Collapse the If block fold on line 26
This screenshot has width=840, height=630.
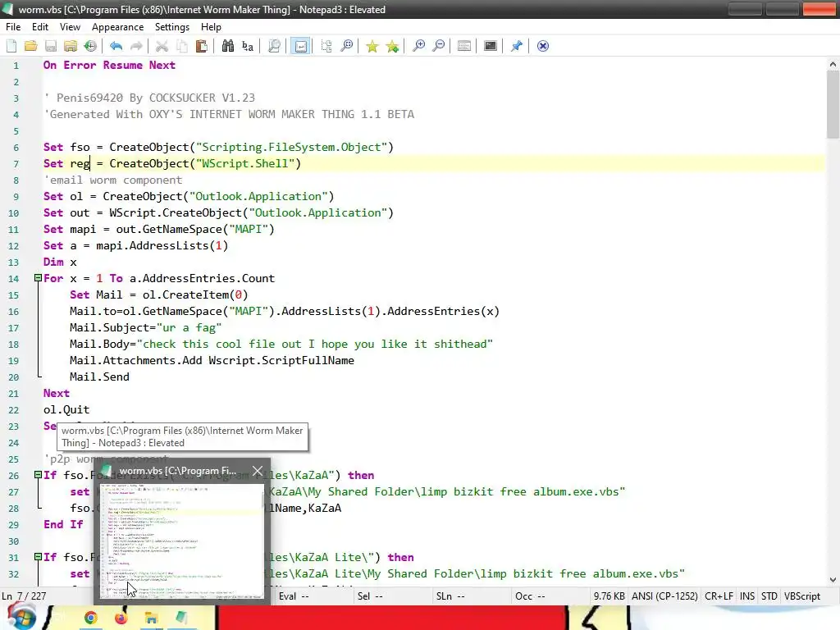[x=38, y=475]
